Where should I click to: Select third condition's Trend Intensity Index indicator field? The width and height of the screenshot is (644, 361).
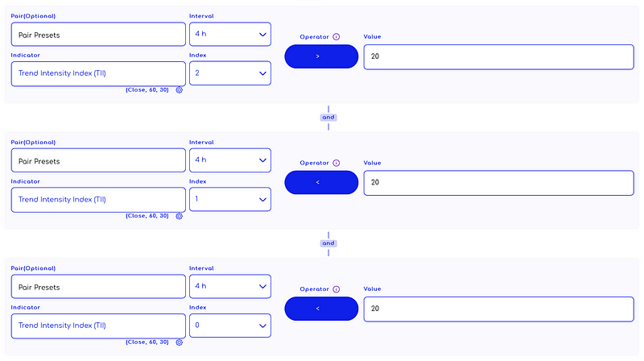point(98,326)
